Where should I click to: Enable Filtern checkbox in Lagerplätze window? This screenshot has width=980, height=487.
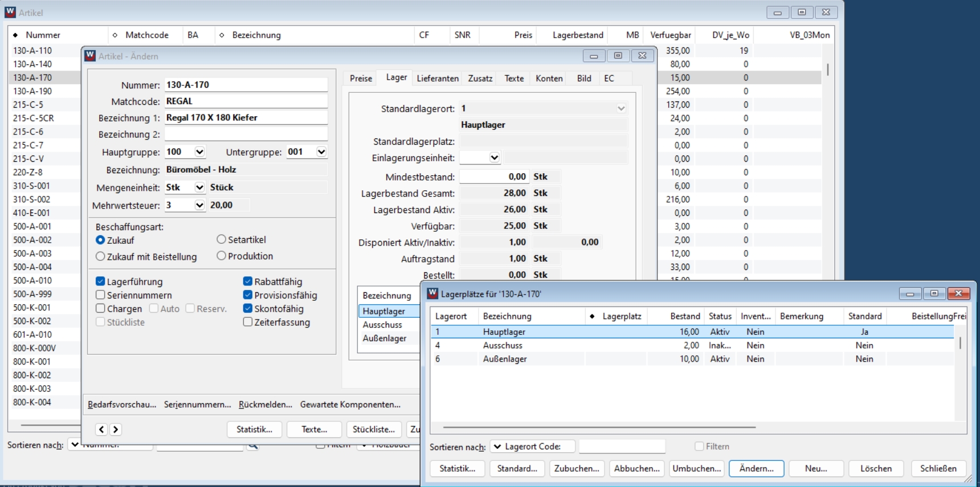pos(699,447)
